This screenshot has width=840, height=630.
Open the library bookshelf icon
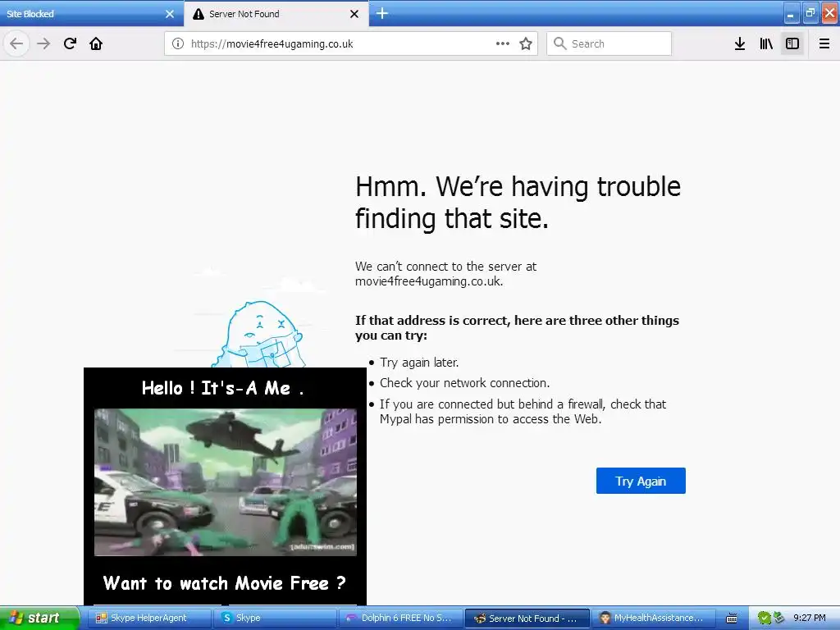(766, 43)
